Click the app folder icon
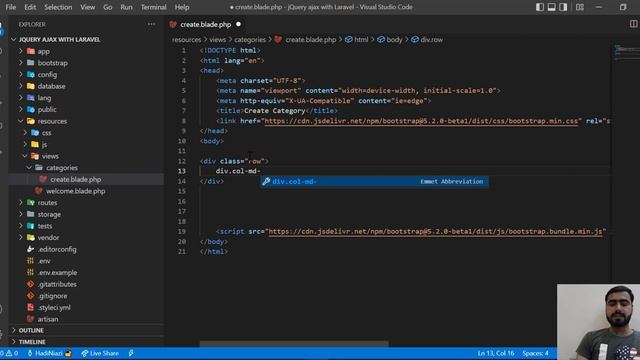The image size is (640, 360). click(x=31, y=51)
